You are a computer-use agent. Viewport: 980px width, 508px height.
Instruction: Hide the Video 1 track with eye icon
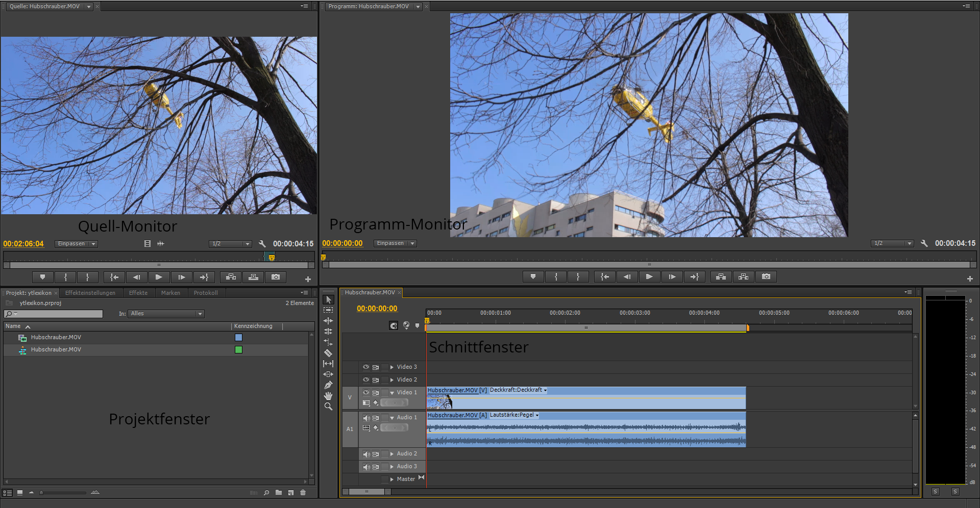[x=365, y=392]
